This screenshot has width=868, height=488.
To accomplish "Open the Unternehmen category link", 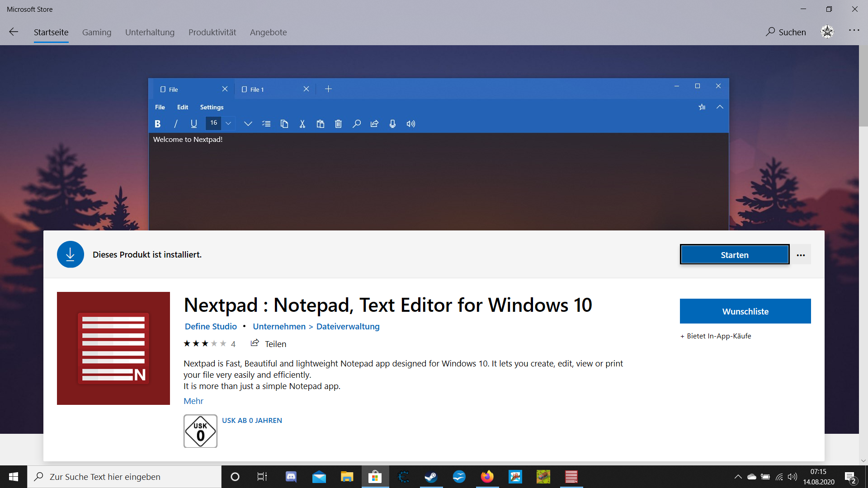I will 279,326.
